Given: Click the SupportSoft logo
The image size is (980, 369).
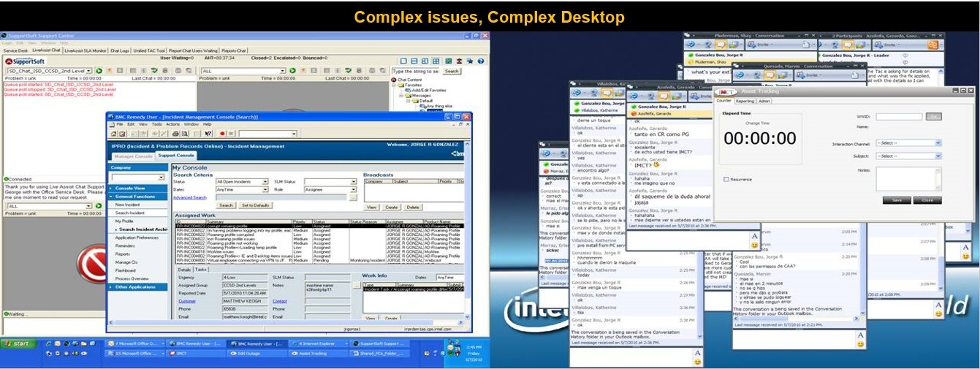Looking at the screenshot, I should [26, 61].
